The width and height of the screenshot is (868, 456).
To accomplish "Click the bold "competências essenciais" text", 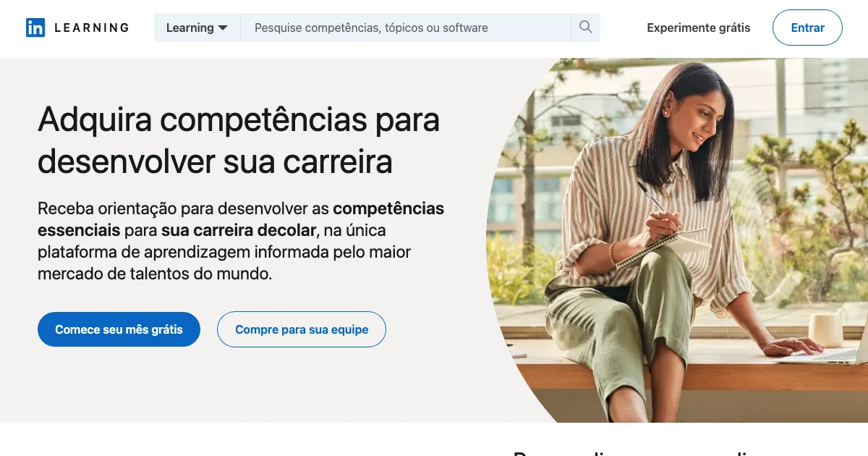I will tap(241, 219).
